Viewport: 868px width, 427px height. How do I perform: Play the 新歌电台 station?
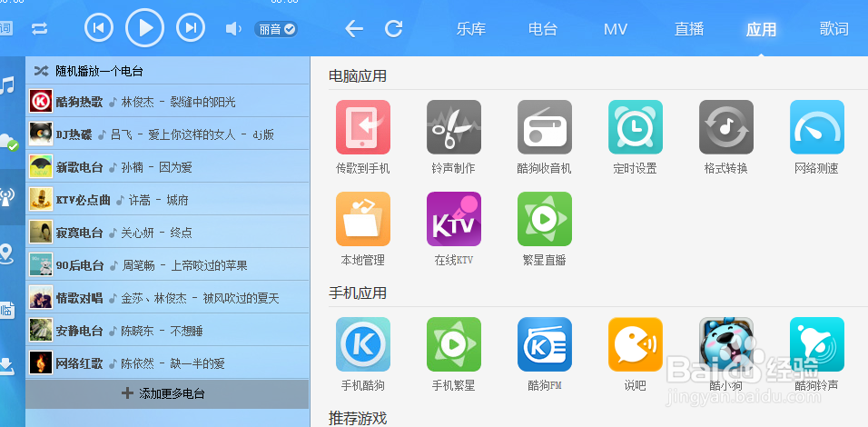pyautogui.click(x=167, y=166)
